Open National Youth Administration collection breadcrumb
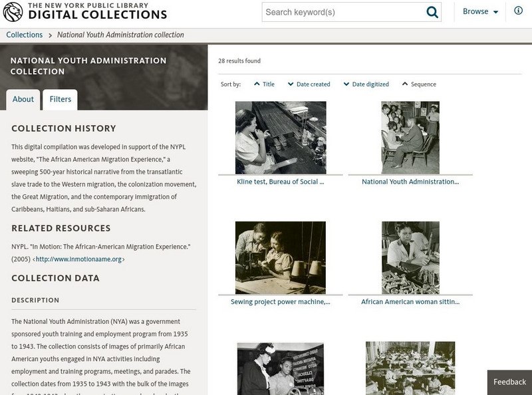This screenshot has height=395, width=532. tap(120, 35)
